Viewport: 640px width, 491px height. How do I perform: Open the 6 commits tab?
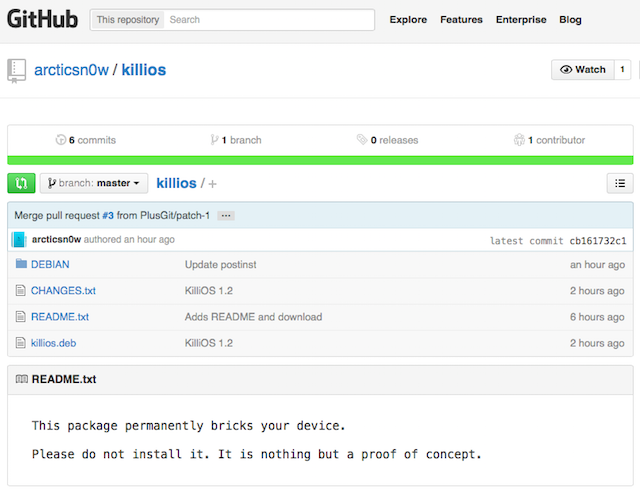pos(86,140)
